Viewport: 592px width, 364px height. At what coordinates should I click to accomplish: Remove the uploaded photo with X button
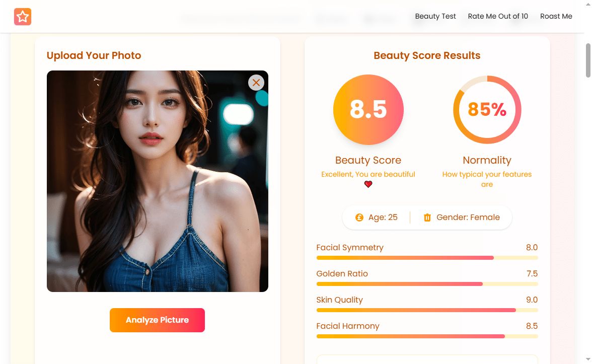click(256, 83)
